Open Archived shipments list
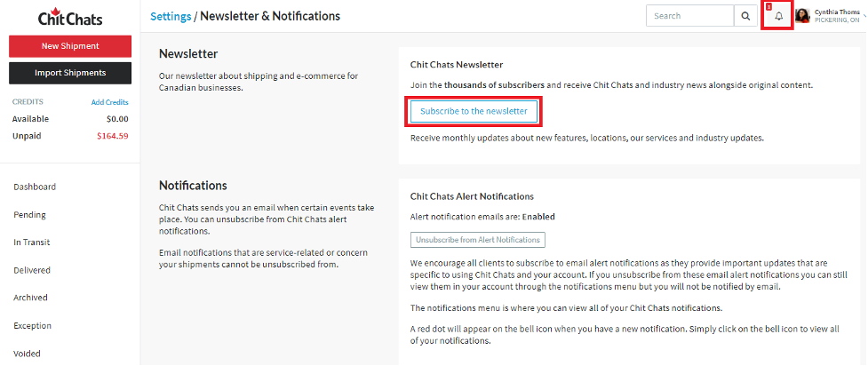The width and height of the screenshot is (868, 366). click(x=30, y=298)
